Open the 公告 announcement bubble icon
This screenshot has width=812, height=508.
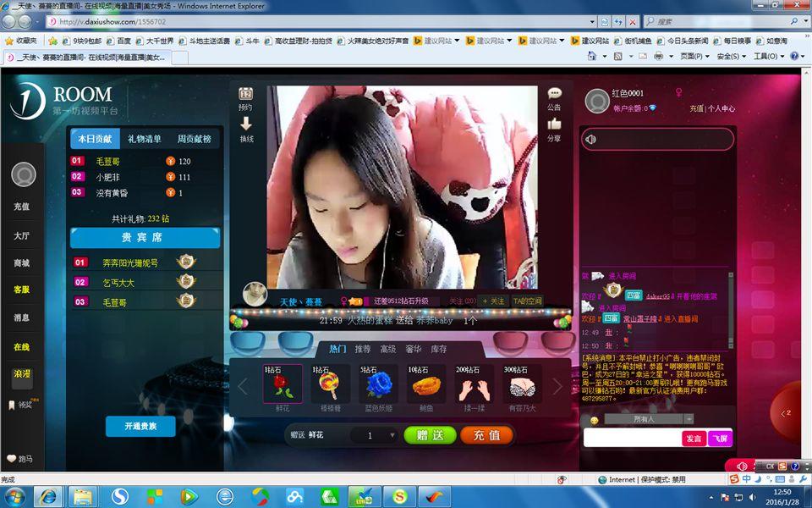coord(554,93)
